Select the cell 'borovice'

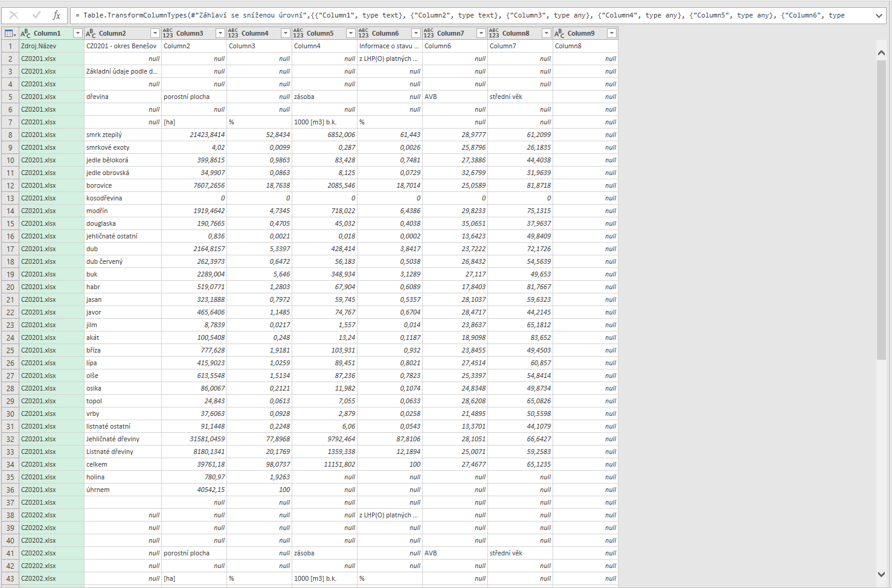(123, 185)
